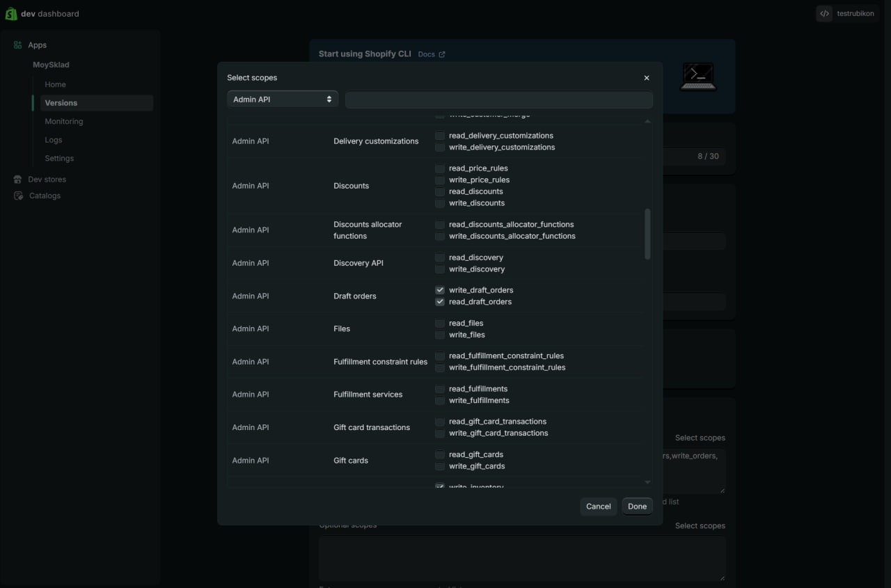891x588 pixels.
Task: Confirm scopes with Done button
Action: click(638, 507)
